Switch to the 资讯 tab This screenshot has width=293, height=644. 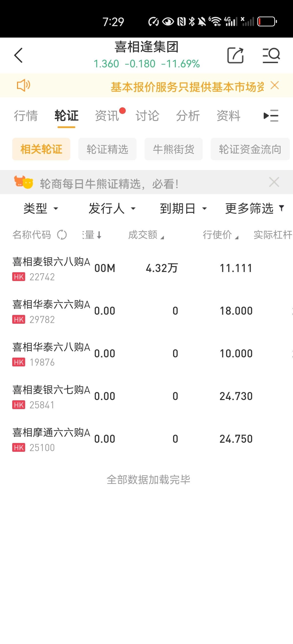107,116
